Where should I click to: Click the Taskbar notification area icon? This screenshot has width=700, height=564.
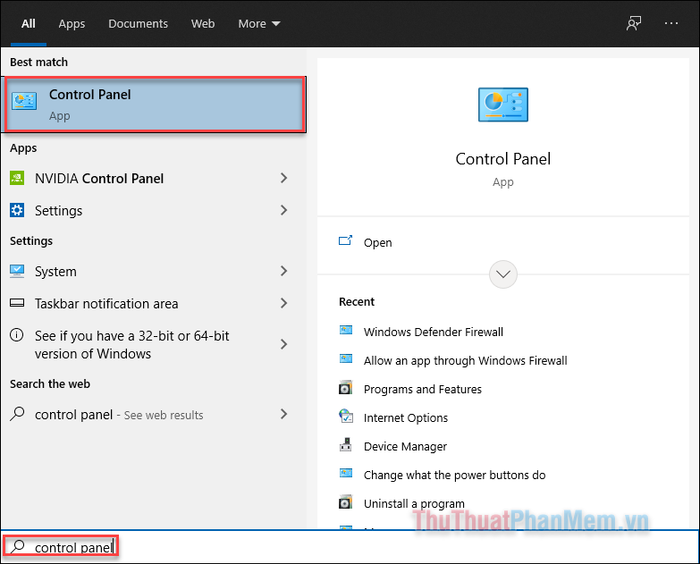click(x=17, y=303)
